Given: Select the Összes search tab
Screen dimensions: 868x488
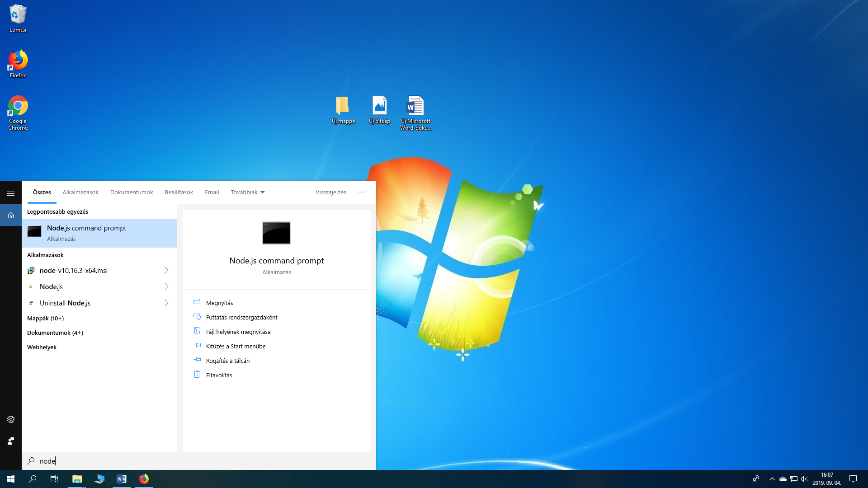Looking at the screenshot, I should pyautogui.click(x=42, y=192).
